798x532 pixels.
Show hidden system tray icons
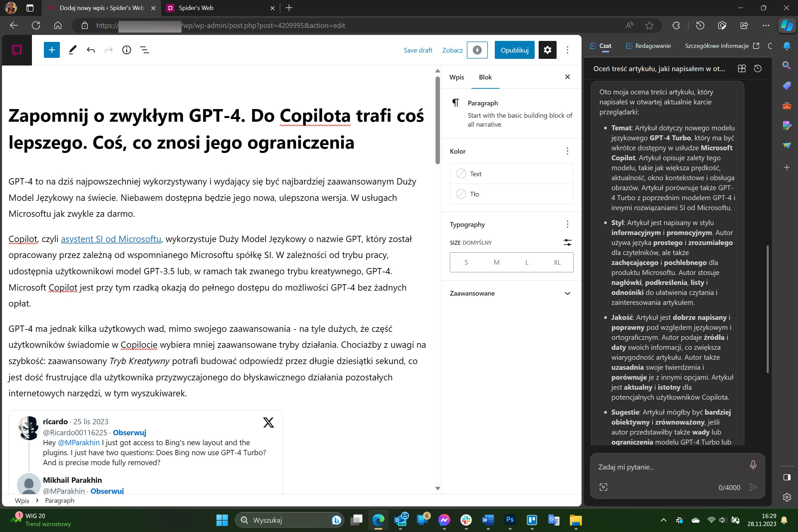[x=664, y=520]
